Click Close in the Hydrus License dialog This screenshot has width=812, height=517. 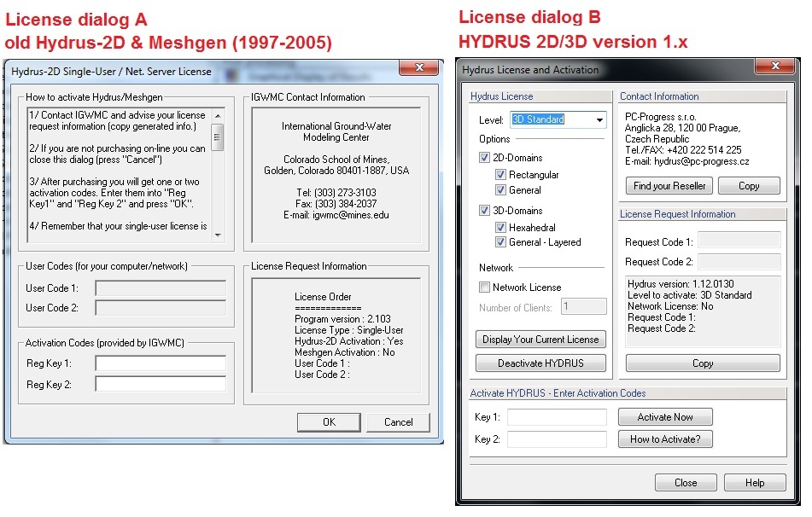[x=686, y=483]
